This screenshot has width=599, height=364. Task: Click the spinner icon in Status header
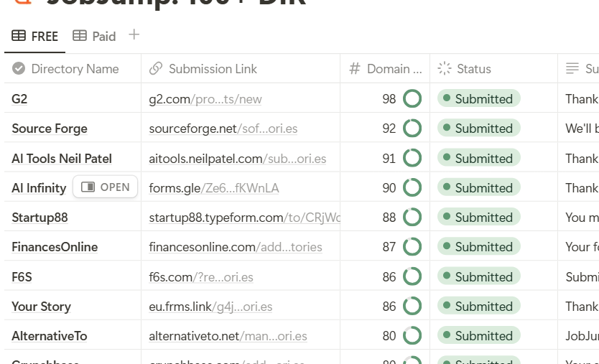coord(445,69)
